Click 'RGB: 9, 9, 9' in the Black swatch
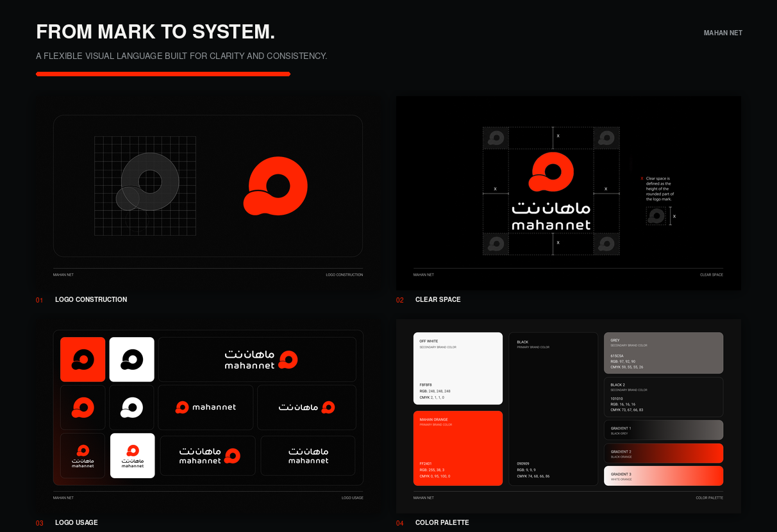This screenshot has height=532, width=777. coord(527,470)
